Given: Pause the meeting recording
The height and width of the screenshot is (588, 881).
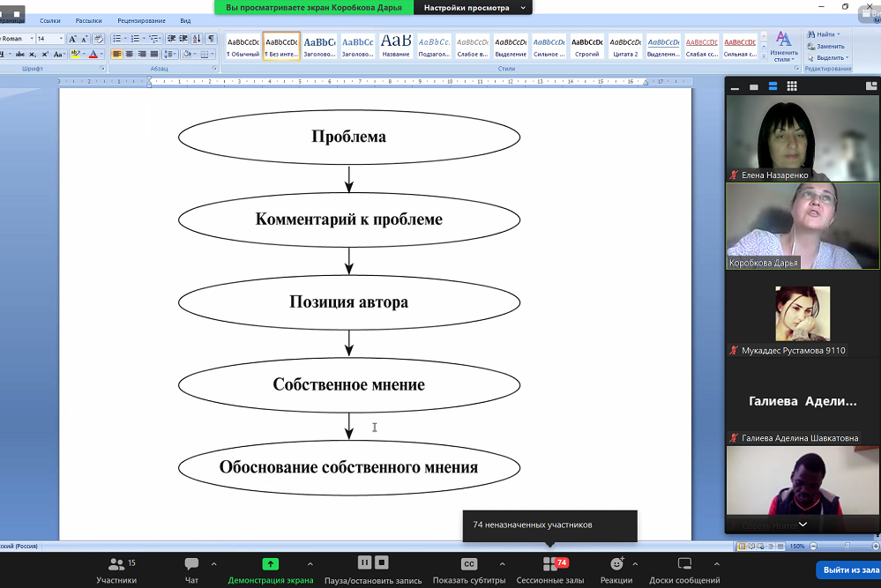Looking at the screenshot, I should (x=364, y=562).
